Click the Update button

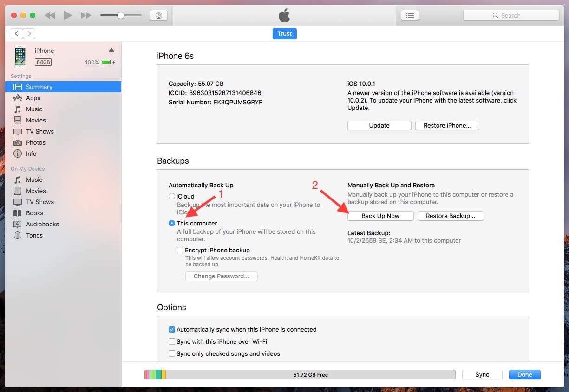(379, 125)
